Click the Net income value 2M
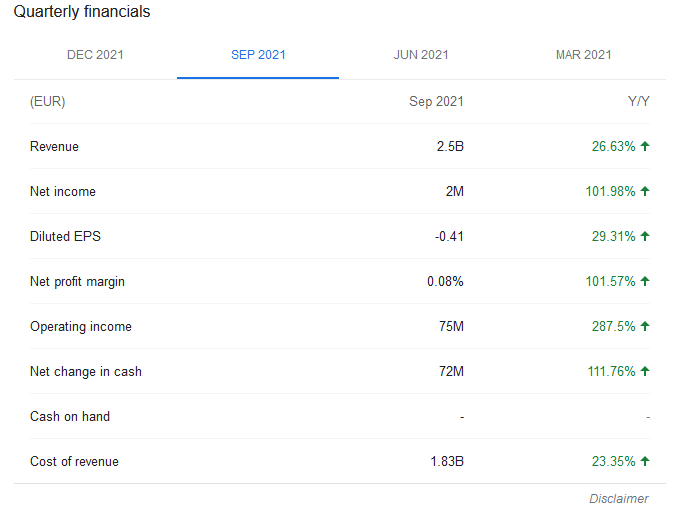This screenshot has height=505, width=700. pyautogui.click(x=454, y=192)
